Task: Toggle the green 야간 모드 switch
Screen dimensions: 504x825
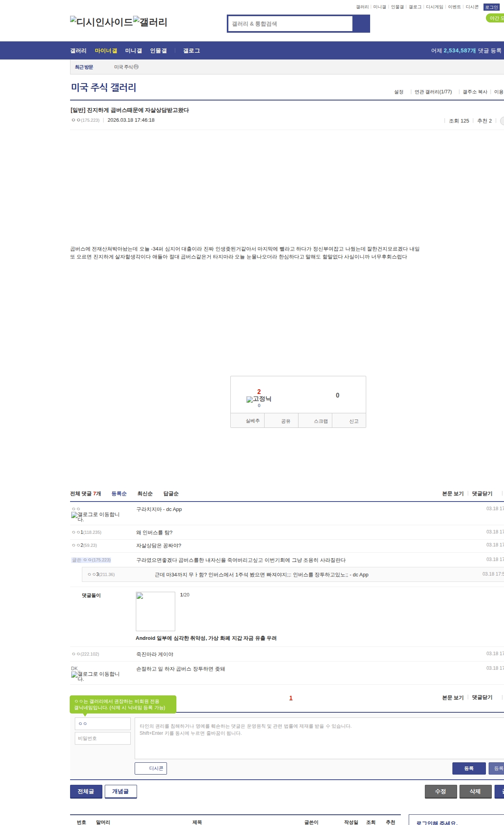Action: point(495,18)
